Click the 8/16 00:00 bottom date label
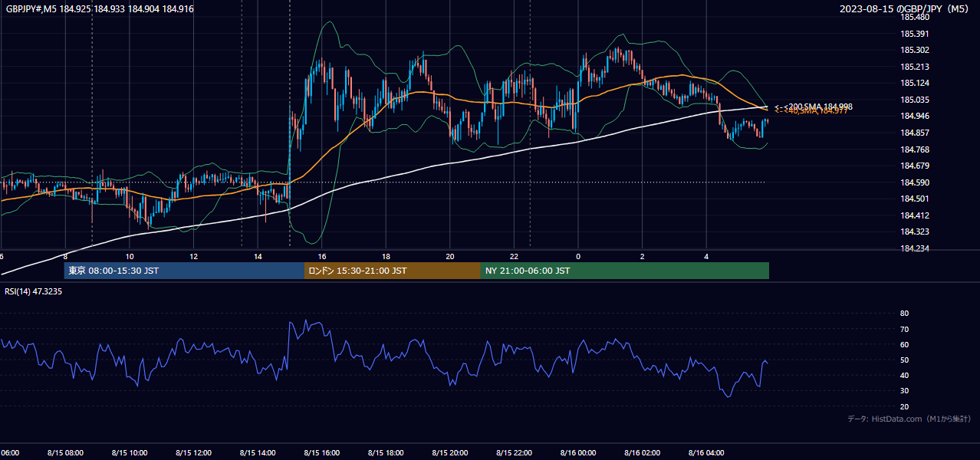980x460 pixels. 578,453
